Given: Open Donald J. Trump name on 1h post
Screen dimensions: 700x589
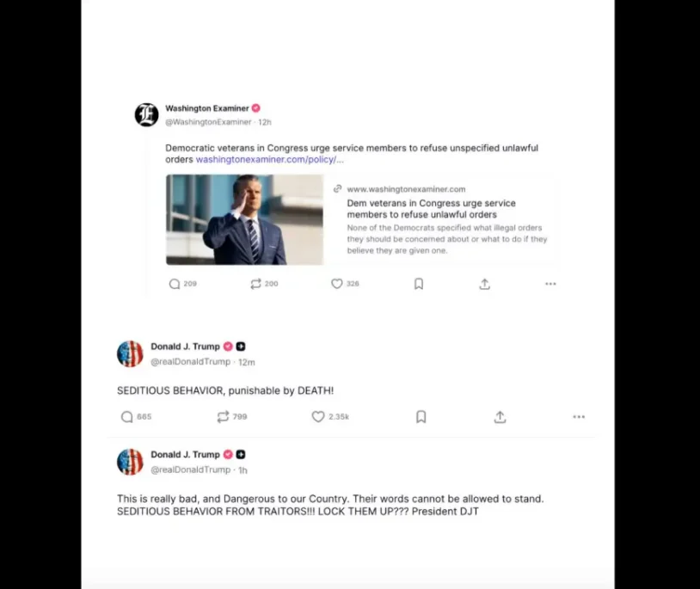Looking at the screenshot, I should click(x=185, y=455).
